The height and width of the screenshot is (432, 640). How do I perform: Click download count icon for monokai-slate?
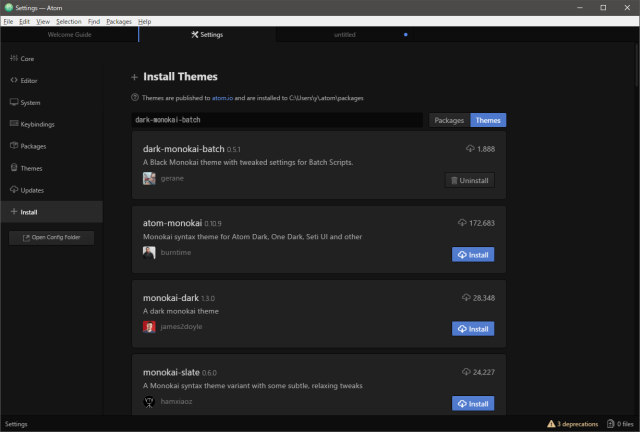[x=466, y=372]
